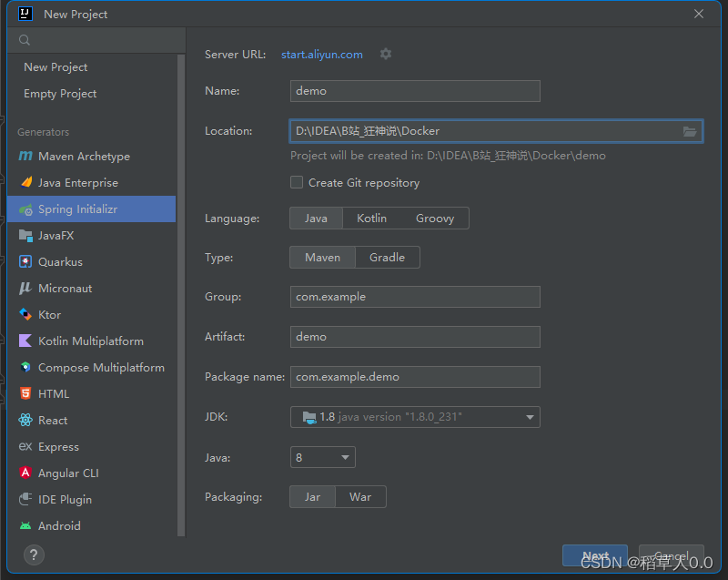Open Server URL settings gear
This screenshot has height=580, width=728.
(x=386, y=54)
